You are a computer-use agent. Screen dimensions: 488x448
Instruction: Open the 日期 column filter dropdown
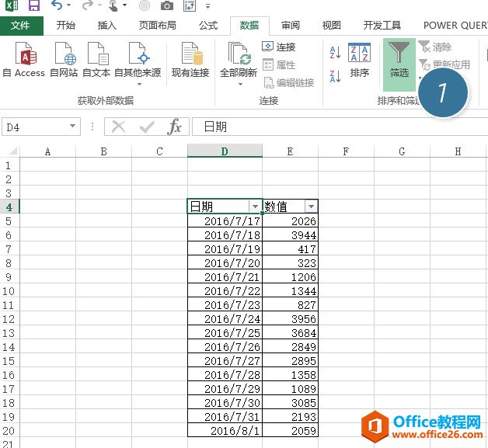tap(255, 207)
